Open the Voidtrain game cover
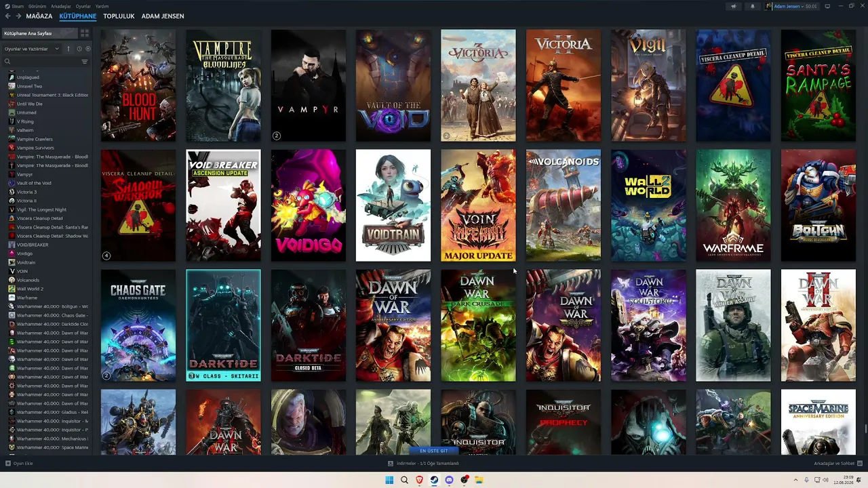This screenshot has height=488, width=868. pos(393,205)
